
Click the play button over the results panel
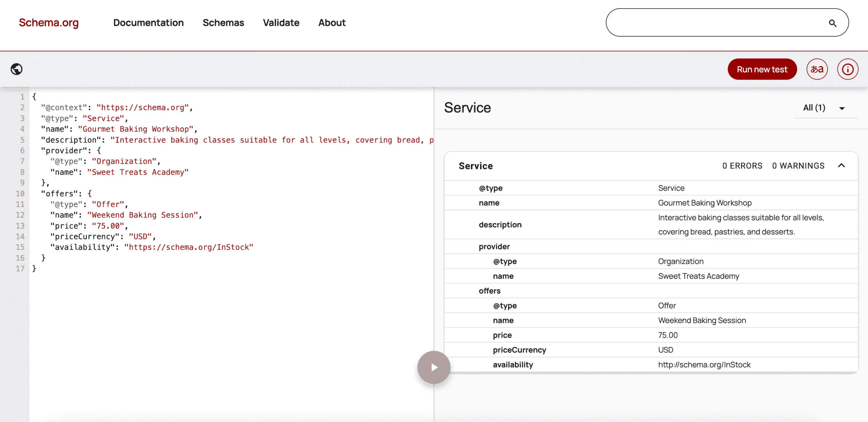[434, 367]
